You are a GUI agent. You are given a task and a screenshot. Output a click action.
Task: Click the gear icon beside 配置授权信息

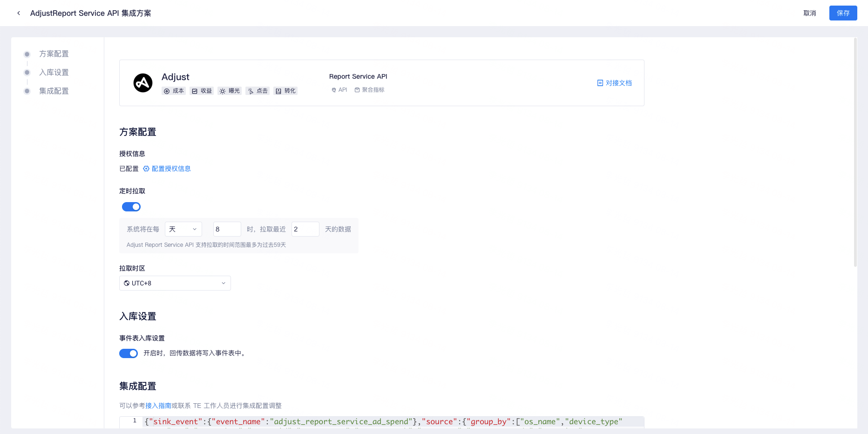146,169
